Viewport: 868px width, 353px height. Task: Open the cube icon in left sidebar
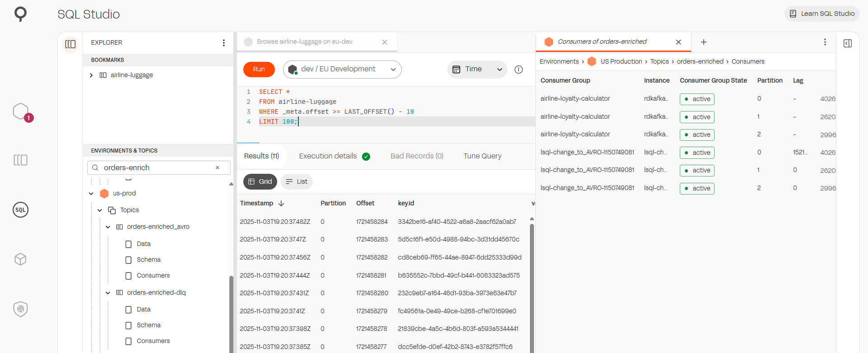click(x=20, y=259)
